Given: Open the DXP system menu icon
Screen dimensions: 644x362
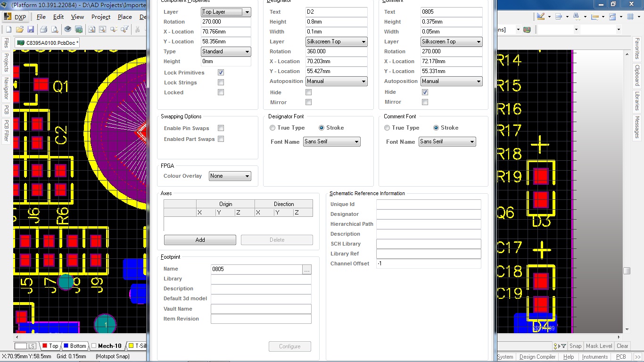Looking at the screenshot, I should click(x=15, y=17).
